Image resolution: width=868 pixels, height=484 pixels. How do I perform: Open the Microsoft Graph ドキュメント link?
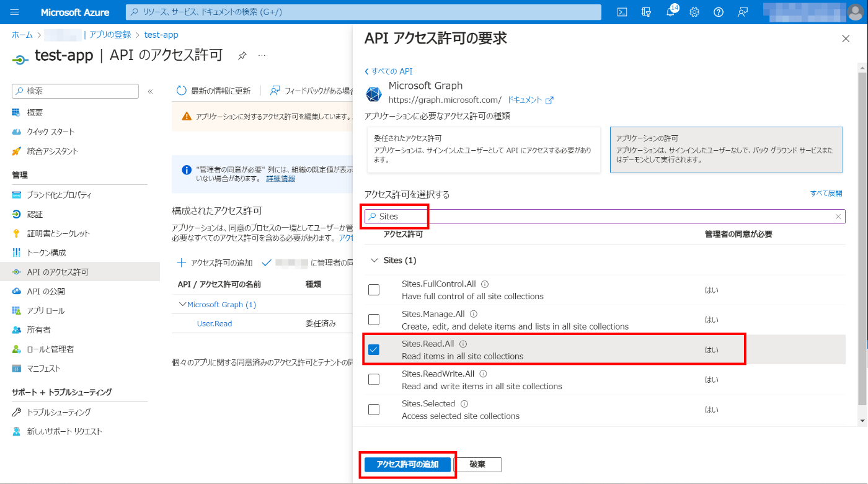pyautogui.click(x=530, y=100)
